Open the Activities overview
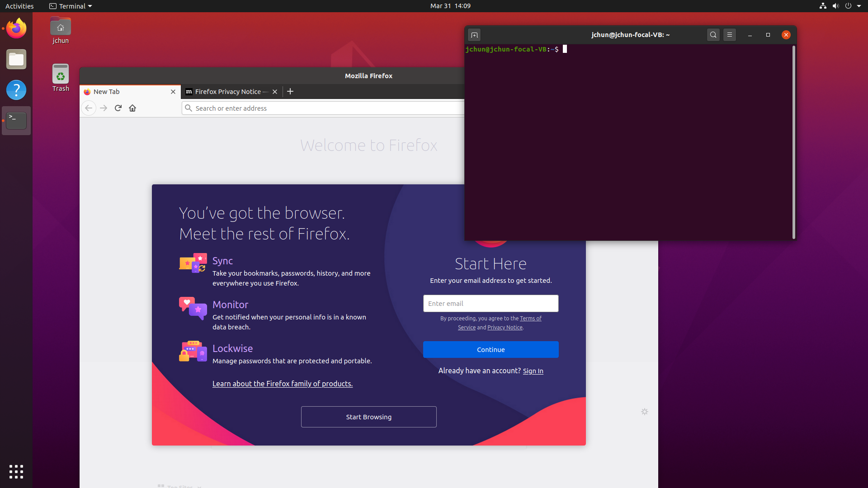This screenshot has width=868, height=488. click(x=19, y=6)
